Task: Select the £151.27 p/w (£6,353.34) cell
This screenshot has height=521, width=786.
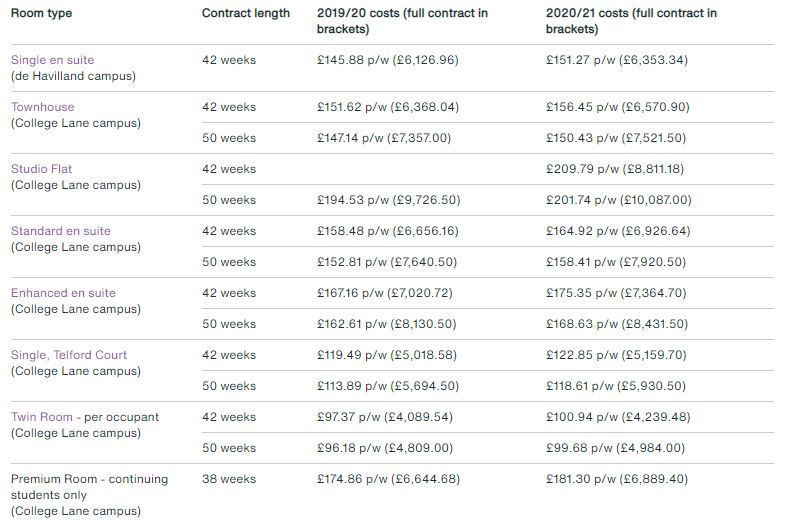Action: coord(617,60)
